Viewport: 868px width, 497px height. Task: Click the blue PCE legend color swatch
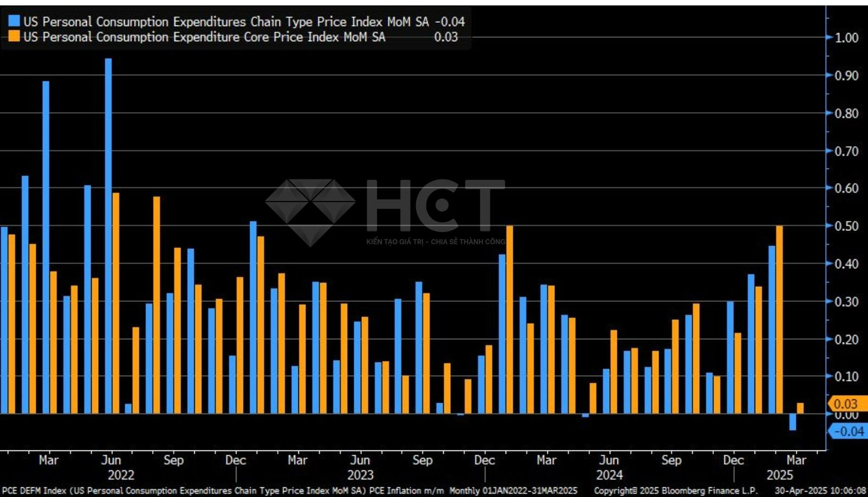14,21
